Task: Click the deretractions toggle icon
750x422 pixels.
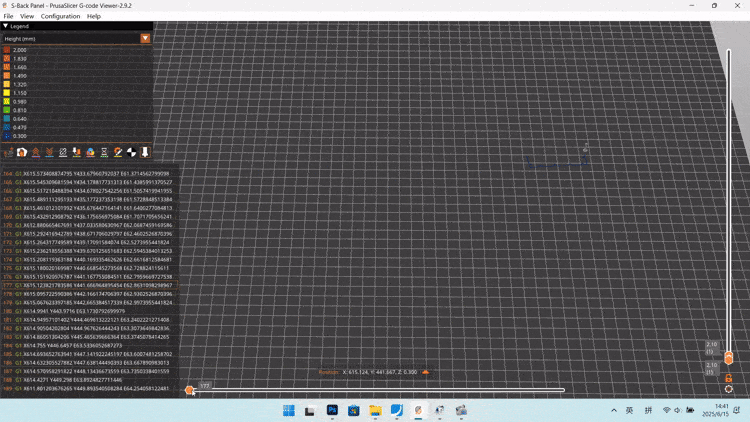Action: [x=49, y=152]
